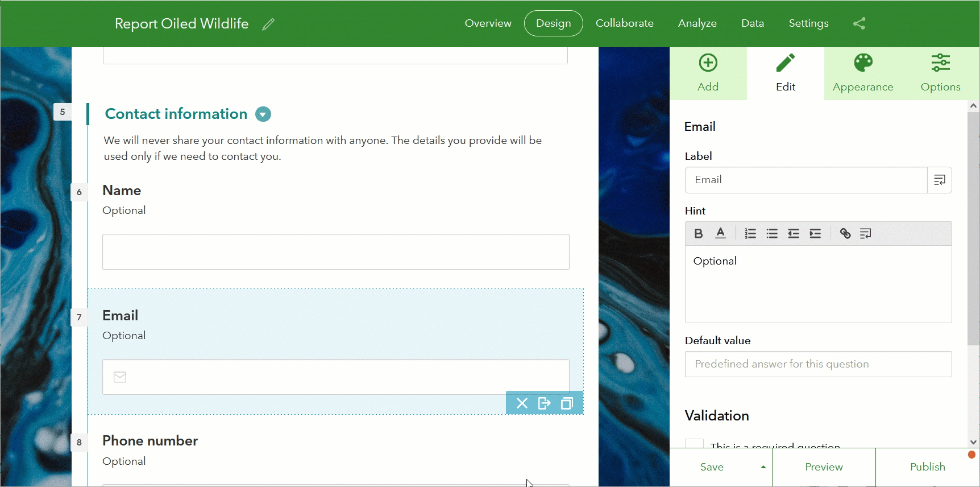Click the Contact information description text
Viewport: 980px width, 487px height.
coord(323,148)
